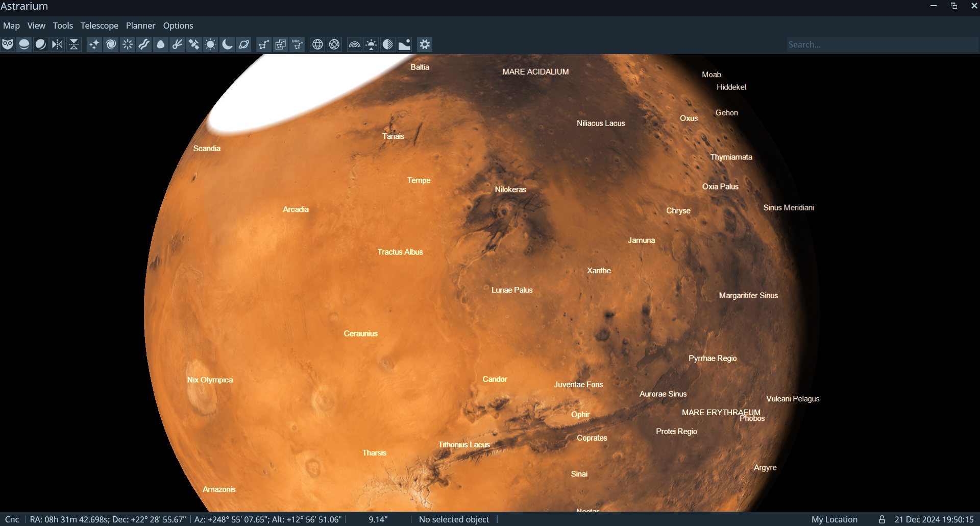This screenshot has height=526, width=980.
Task: Toggle Moon crescent icon
Action: coord(227,44)
